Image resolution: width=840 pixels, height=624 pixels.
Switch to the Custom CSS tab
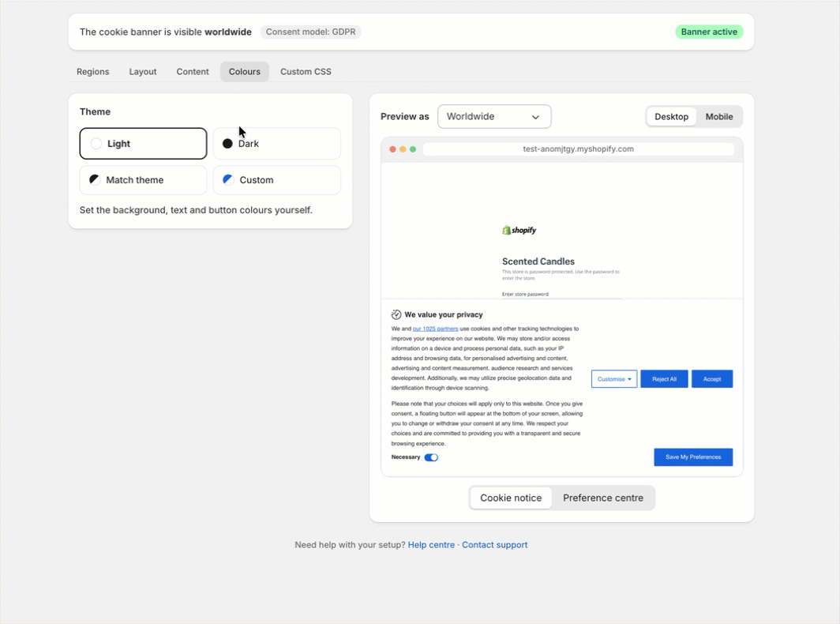point(306,72)
